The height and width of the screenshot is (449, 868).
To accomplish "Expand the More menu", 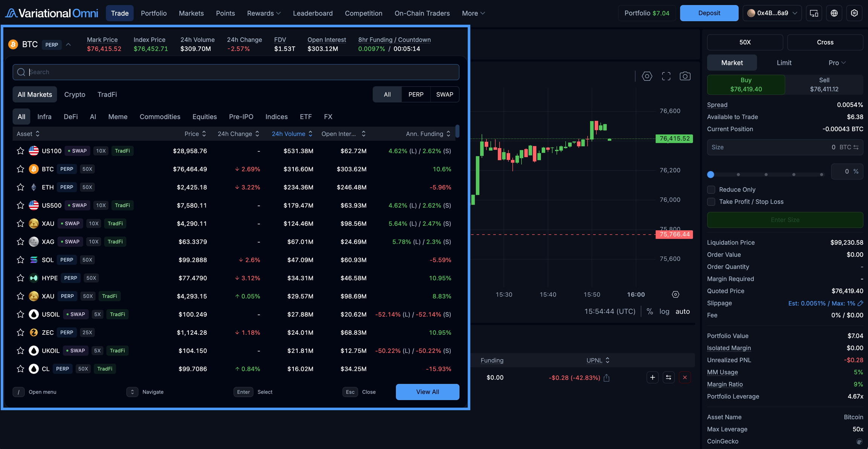I will click(473, 13).
